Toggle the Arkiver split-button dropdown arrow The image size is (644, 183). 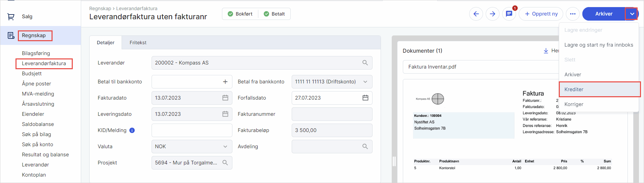coord(632,14)
